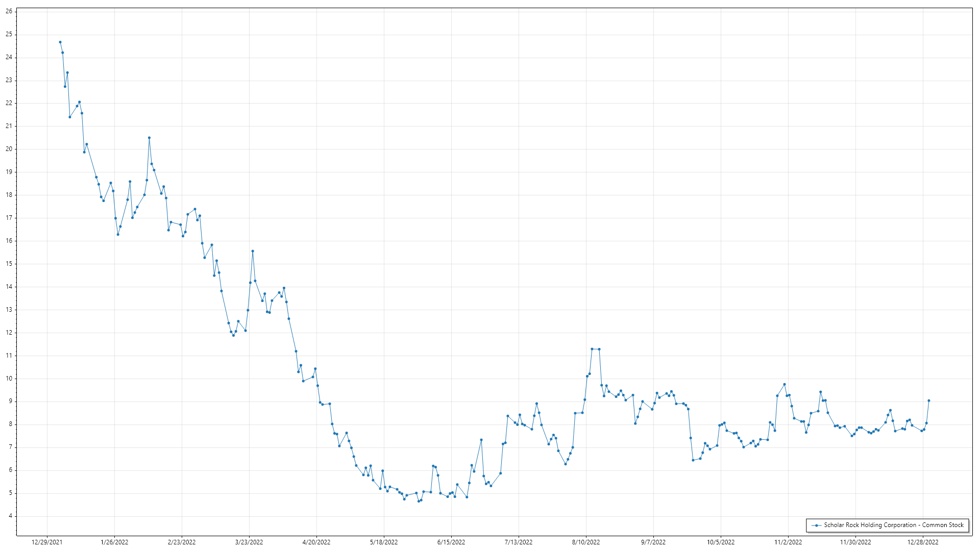The width and height of the screenshot is (980, 551).
Task: Click the 7/13/2022 x-axis date label
Action: pyautogui.click(x=519, y=542)
